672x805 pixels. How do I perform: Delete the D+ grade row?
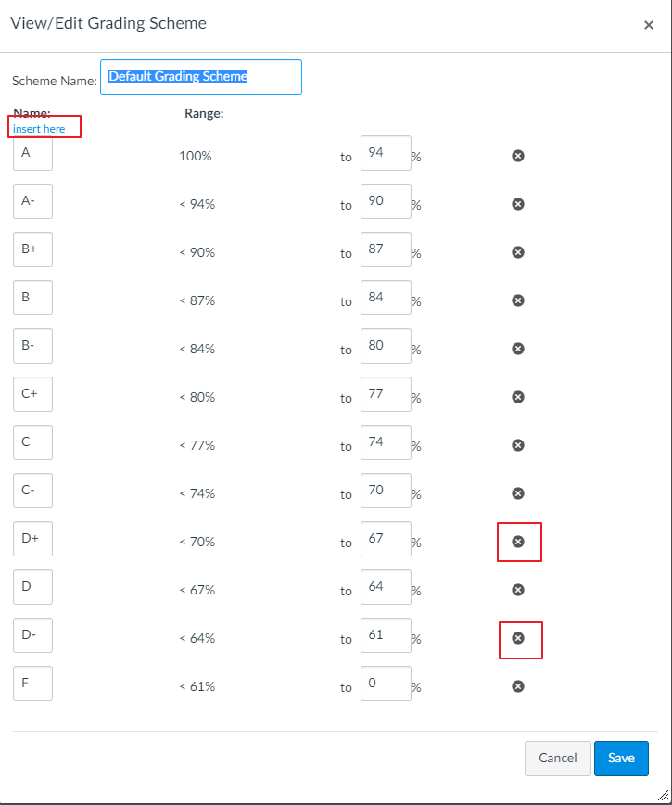518,541
